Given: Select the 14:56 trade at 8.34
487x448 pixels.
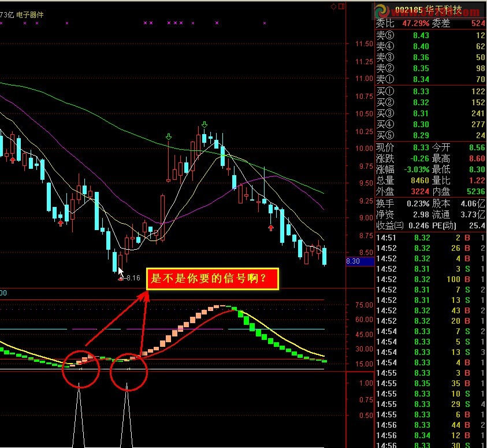Looking at the screenshot, I should 430,436.
